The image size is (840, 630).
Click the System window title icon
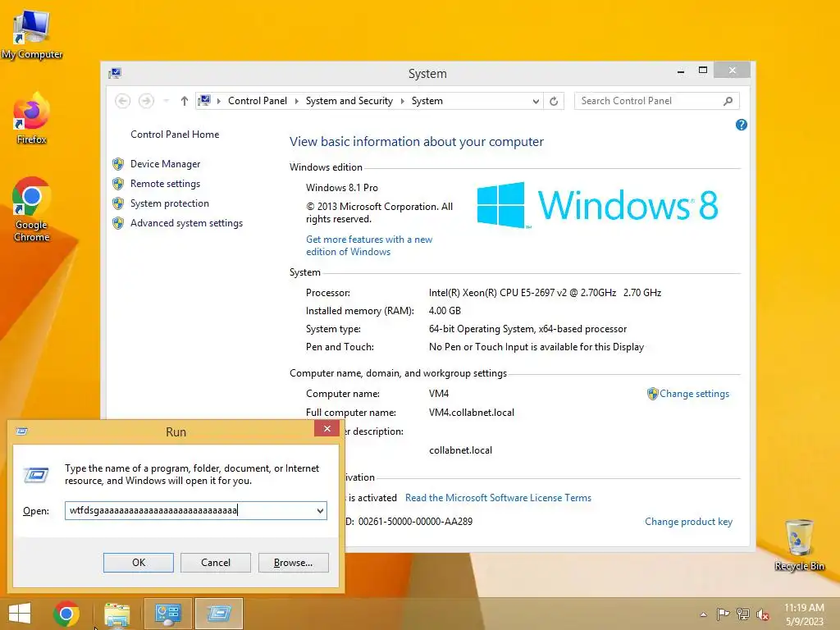pyautogui.click(x=115, y=73)
